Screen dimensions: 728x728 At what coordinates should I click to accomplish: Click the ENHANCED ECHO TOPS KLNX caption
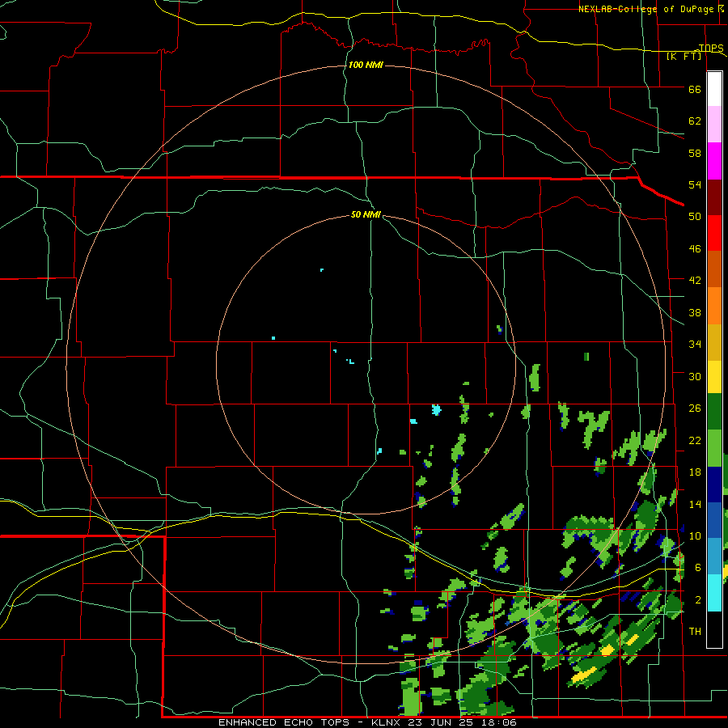tap(367, 722)
